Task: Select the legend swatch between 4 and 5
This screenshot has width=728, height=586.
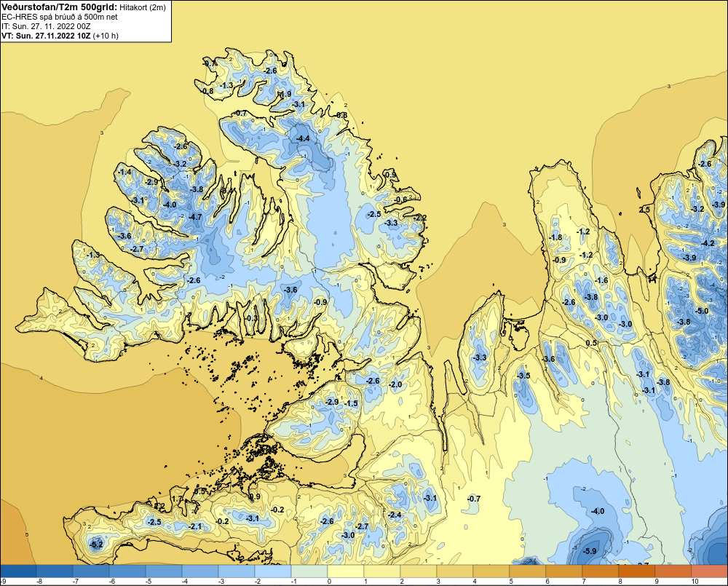Action: tap(491, 571)
